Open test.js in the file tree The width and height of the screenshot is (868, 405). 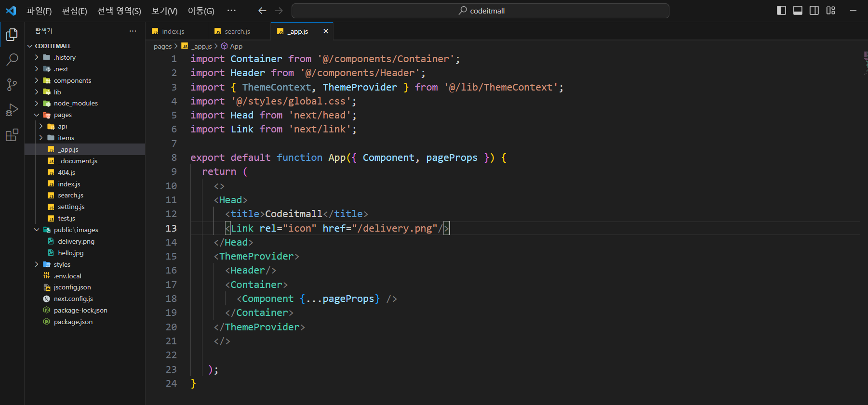[x=85, y=218]
